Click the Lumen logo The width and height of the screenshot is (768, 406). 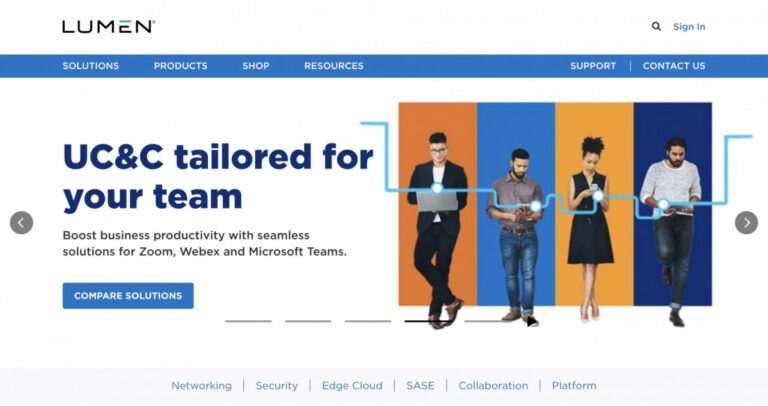(x=109, y=26)
